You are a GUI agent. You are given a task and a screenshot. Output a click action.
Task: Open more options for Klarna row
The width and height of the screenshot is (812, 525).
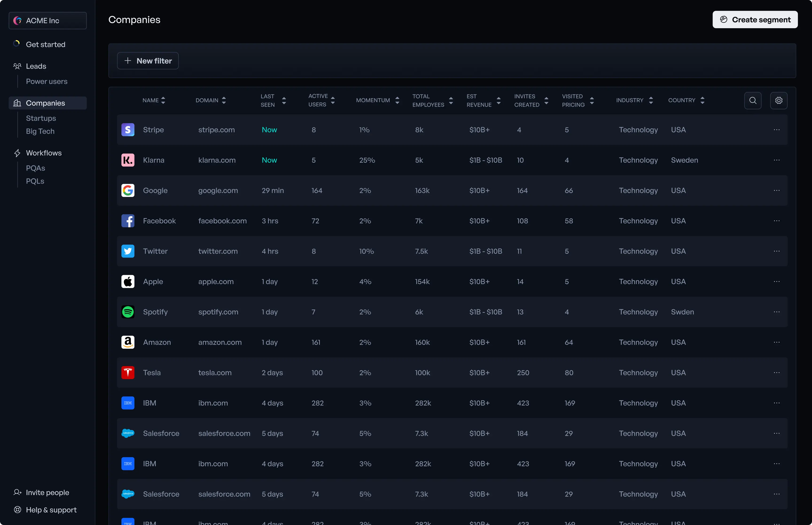click(777, 160)
